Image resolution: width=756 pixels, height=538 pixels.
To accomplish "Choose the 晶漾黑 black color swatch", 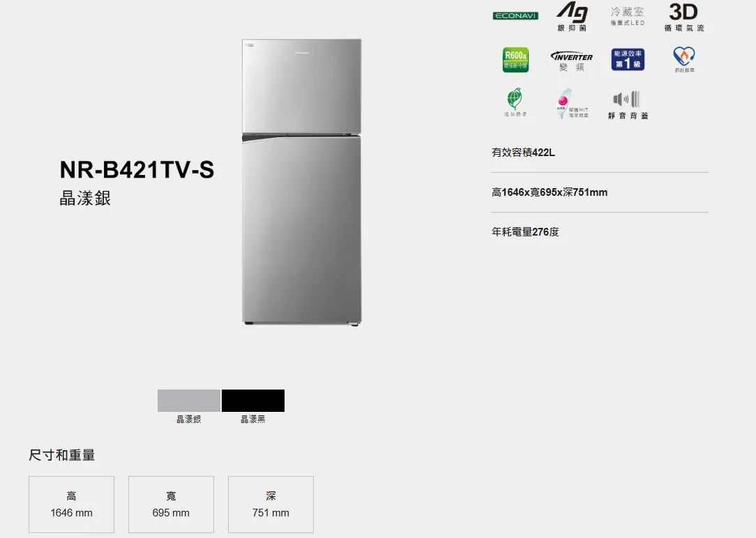I will [x=253, y=401].
